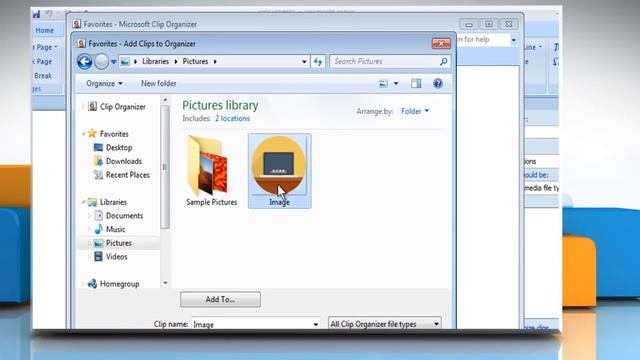The width and height of the screenshot is (640, 360).
Task: Select the Sample Pictures folder
Action: click(211, 171)
